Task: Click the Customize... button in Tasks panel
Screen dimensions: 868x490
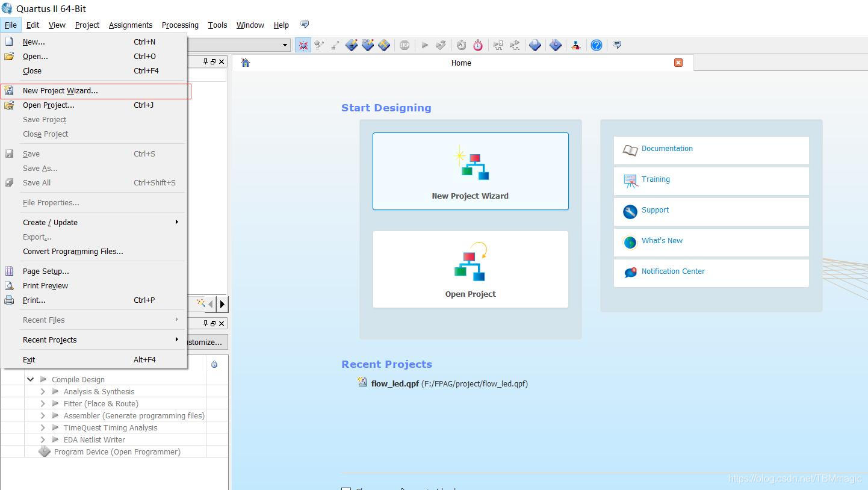Action: [x=207, y=342]
